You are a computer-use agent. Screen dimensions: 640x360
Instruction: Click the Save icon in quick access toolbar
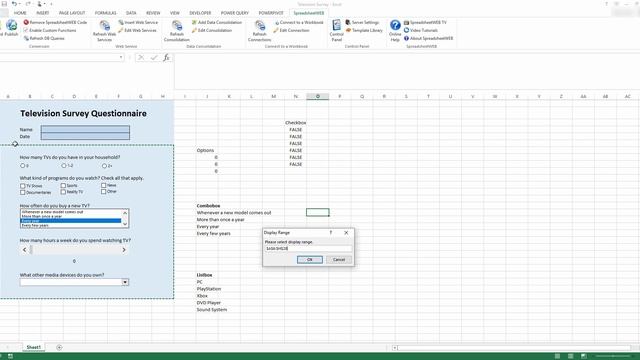[4, 4]
